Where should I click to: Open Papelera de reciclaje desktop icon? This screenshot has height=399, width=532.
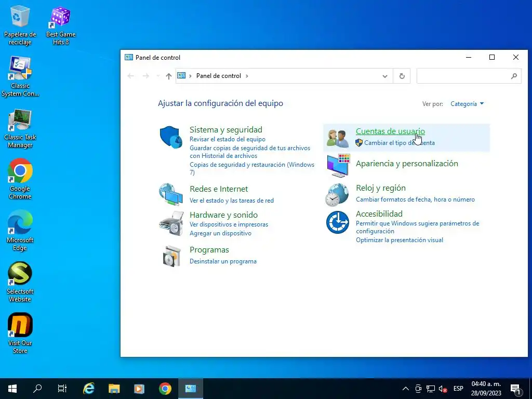click(x=20, y=26)
